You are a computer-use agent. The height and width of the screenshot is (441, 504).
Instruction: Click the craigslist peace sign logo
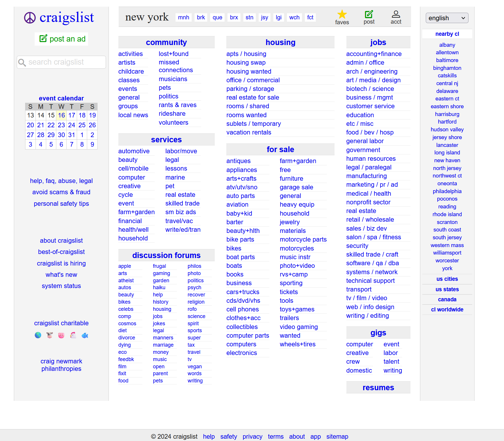(x=30, y=18)
